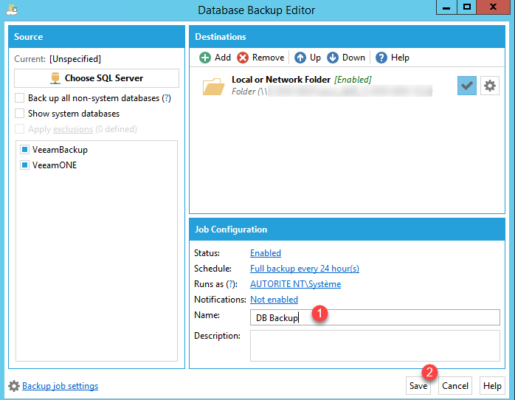The height and width of the screenshot is (400, 515).
Task: Toggle the VeeamONE database checkbox
Action: coord(24,165)
